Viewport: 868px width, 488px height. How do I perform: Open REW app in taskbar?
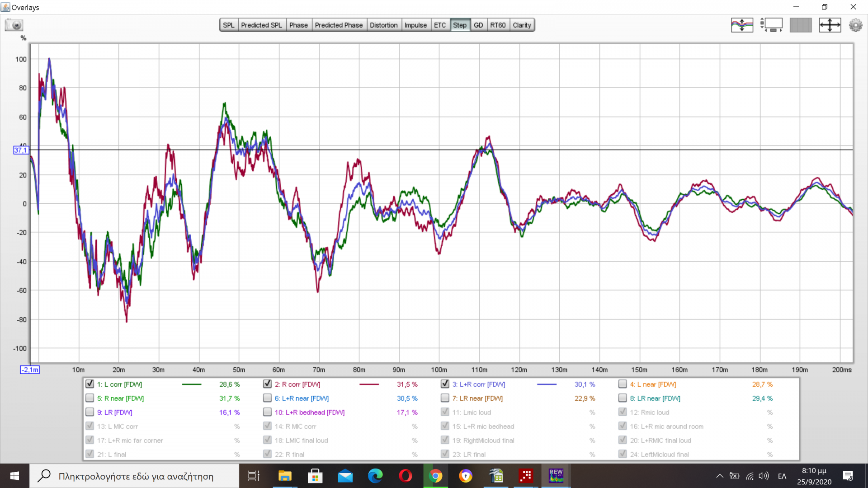tap(556, 476)
